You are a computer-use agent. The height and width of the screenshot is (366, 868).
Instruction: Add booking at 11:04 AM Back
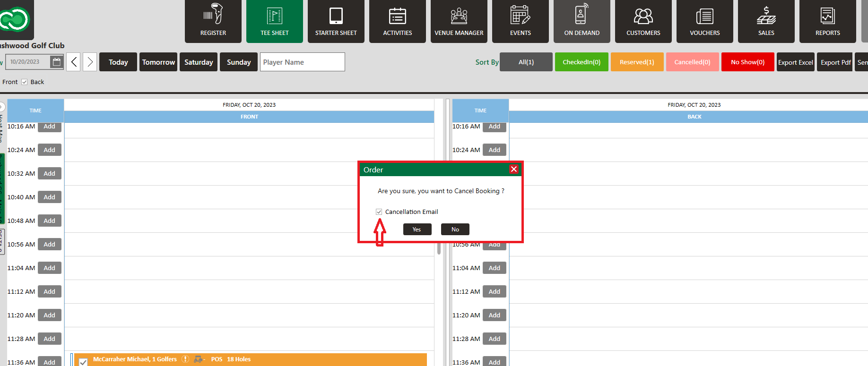pos(495,268)
